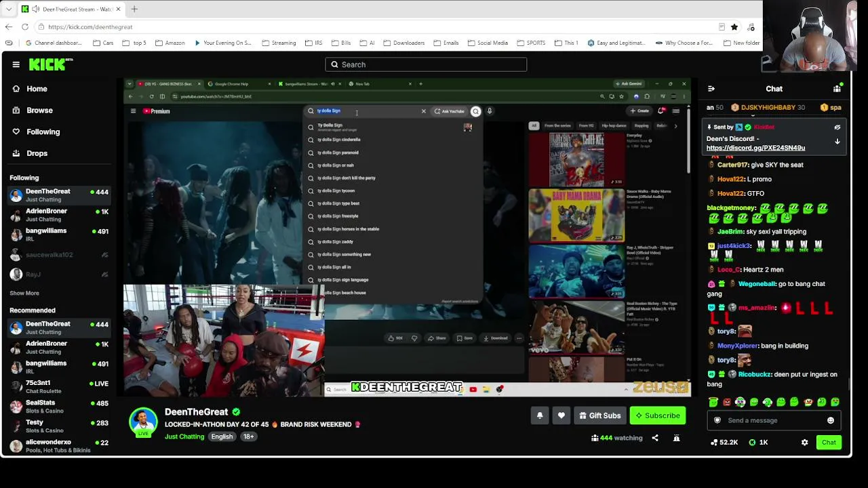Open bangwilliams channel in Following list
The height and width of the screenshot is (488, 868).
click(59, 235)
